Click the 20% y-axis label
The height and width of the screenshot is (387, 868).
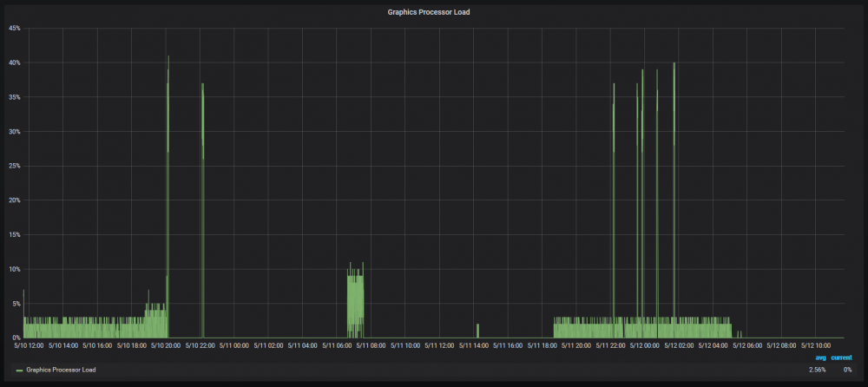[x=15, y=200]
